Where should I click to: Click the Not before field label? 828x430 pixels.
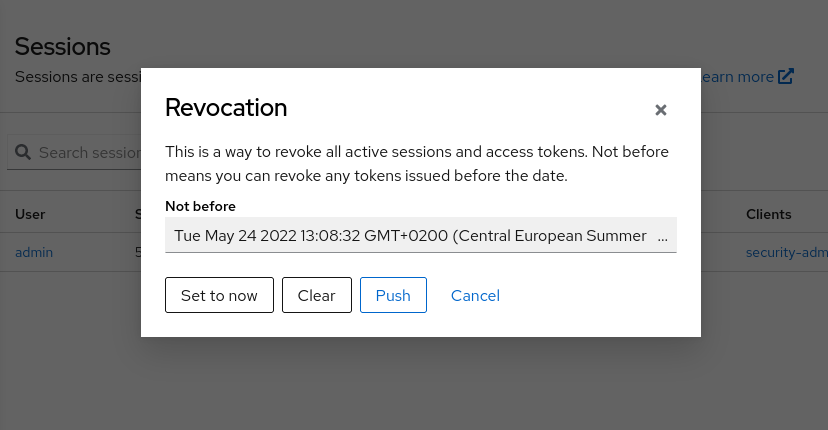point(200,206)
